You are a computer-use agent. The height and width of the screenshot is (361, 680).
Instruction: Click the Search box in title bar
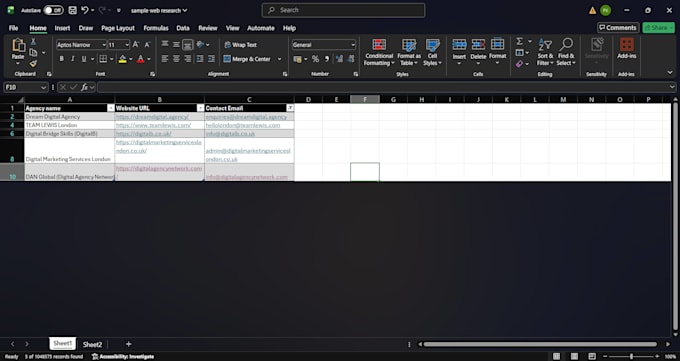coord(343,10)
